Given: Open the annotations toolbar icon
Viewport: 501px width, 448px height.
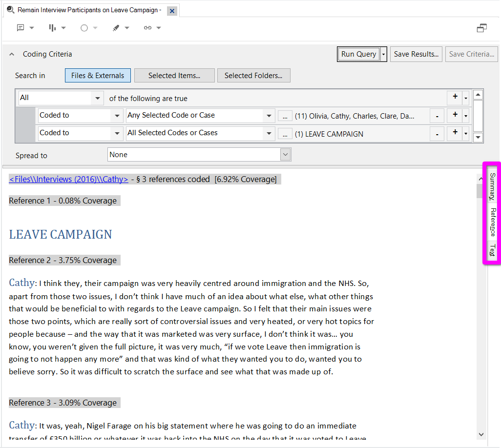Looking at the screenshot, I should point(21,28).
